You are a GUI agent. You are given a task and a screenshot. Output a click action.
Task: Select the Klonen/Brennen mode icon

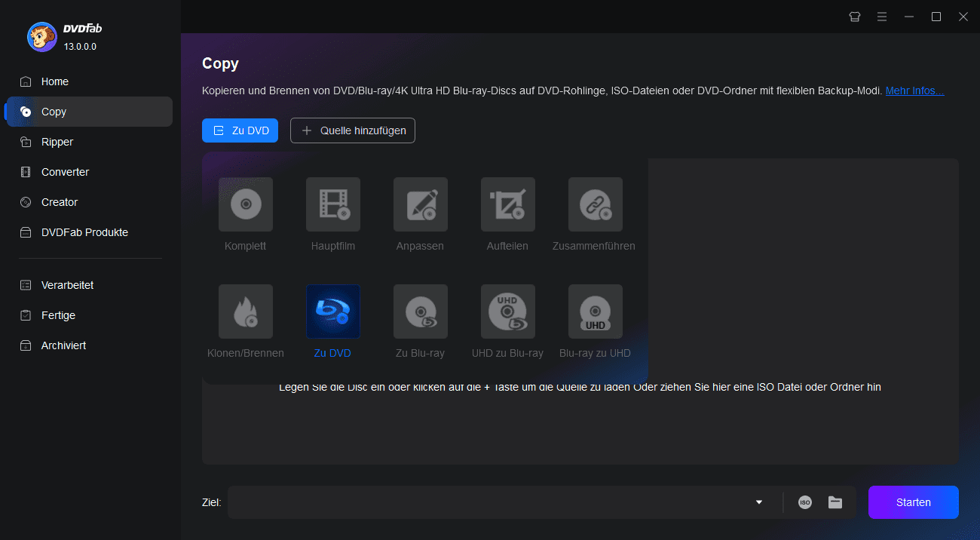point(246,311)
